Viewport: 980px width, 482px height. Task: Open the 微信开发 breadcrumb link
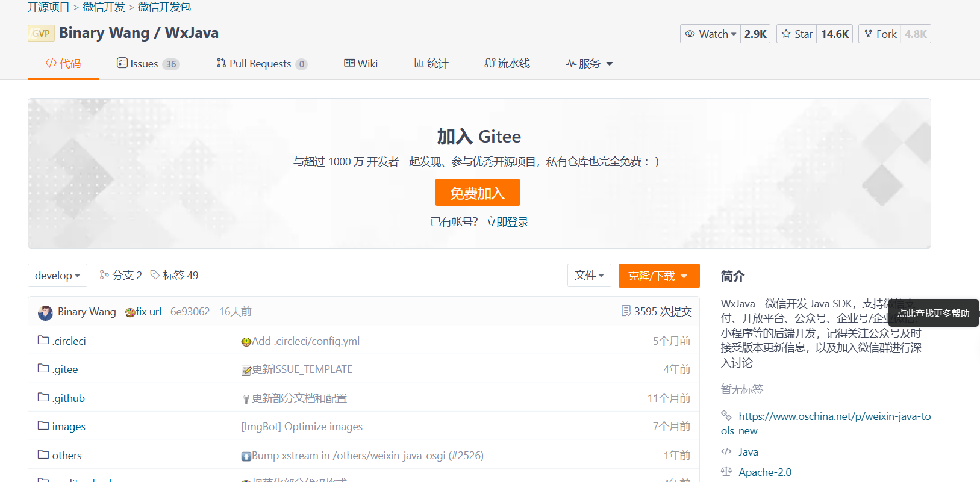pos(104,7)
